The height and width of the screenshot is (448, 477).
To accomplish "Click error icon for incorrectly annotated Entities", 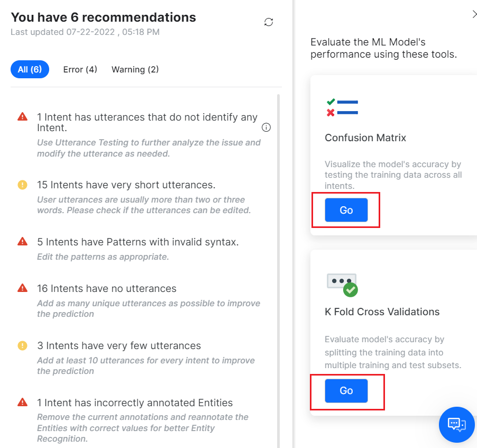I will pos(23,403).
